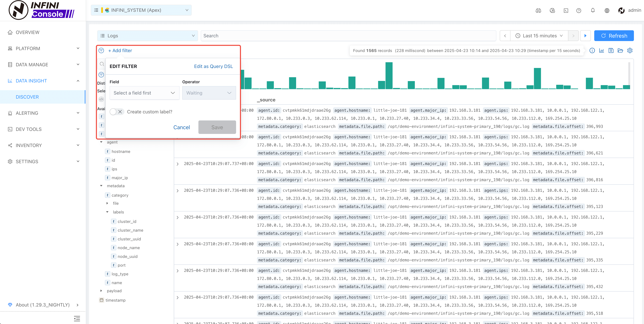Expand the payload field tree node
Viewport: 644px width, 324px height.
(101, 291)
